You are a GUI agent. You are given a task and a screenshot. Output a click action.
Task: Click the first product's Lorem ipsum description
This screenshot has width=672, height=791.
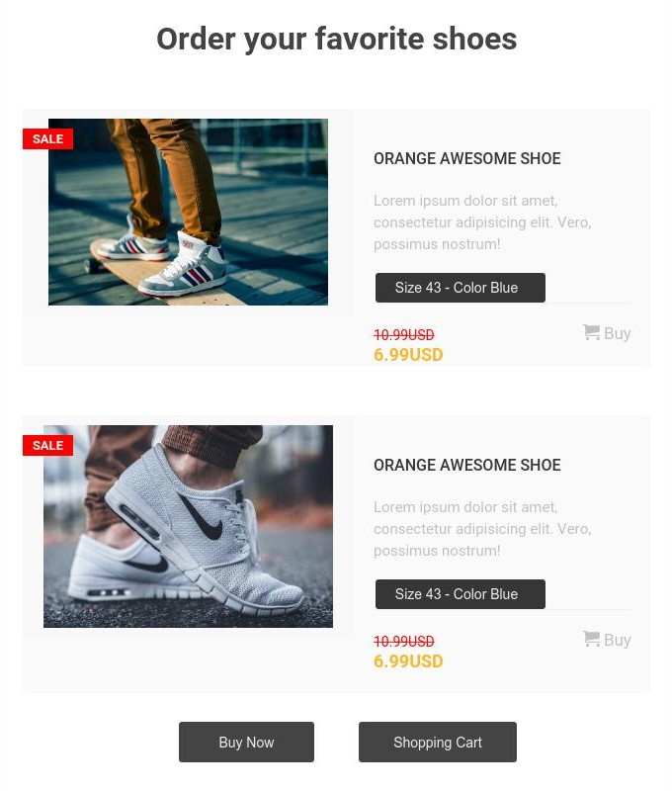coord(482,222)
